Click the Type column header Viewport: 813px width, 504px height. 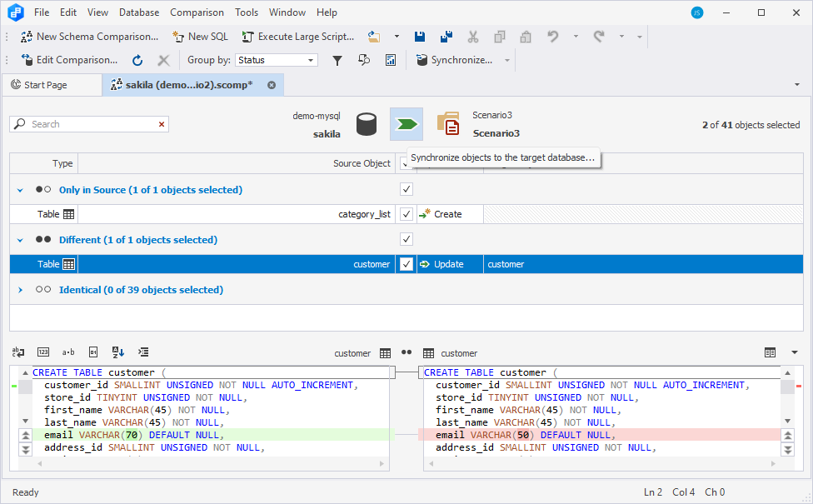coord(44,163)
